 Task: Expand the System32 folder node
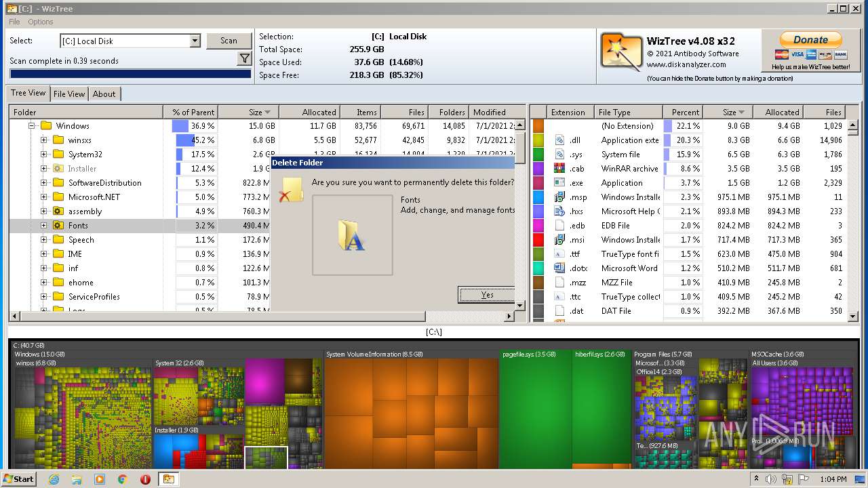43,154
